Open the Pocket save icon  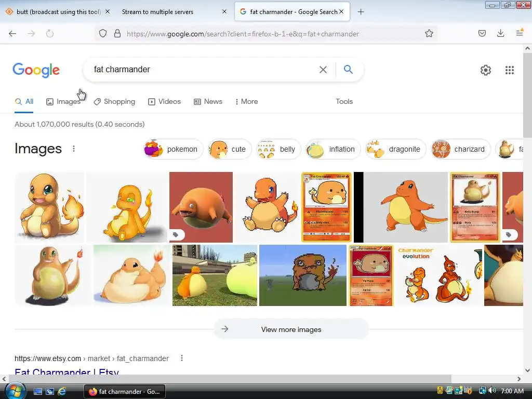click(x=482, y=33)
